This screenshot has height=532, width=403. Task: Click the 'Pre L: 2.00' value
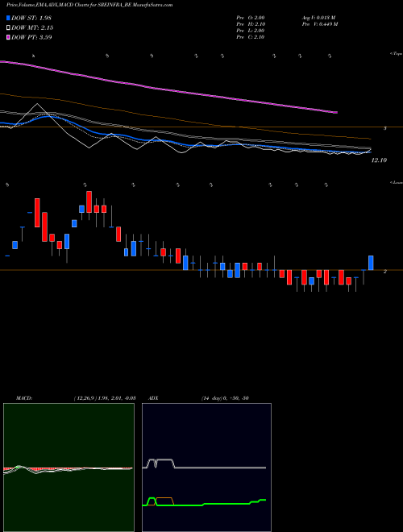(251, 31)
